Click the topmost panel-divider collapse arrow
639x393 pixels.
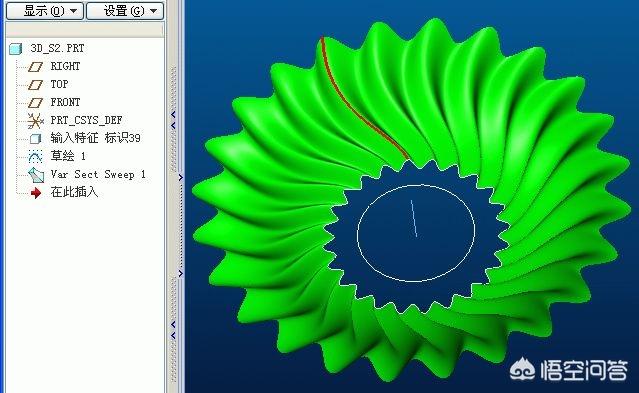click(174, 114)
